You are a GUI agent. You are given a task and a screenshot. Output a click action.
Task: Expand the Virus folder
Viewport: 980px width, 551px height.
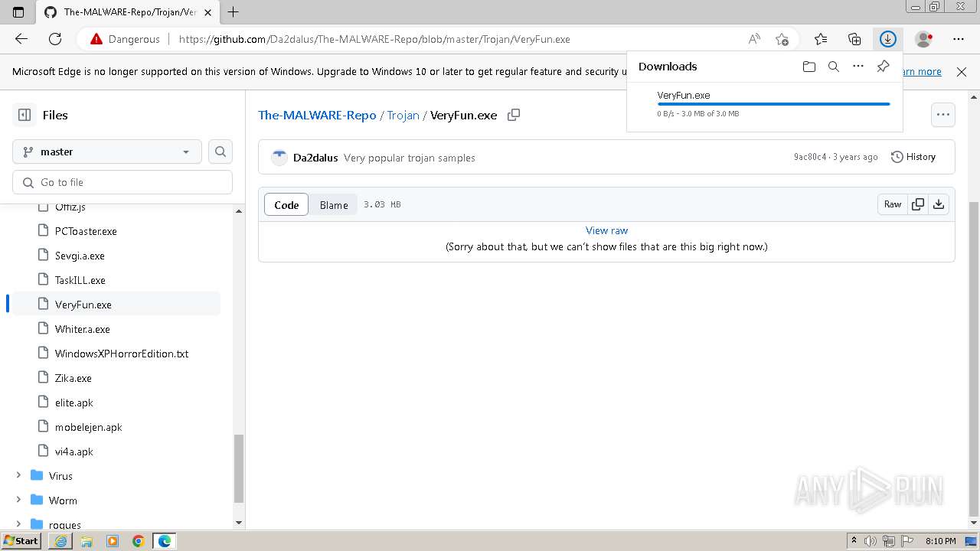coord(18,476)
